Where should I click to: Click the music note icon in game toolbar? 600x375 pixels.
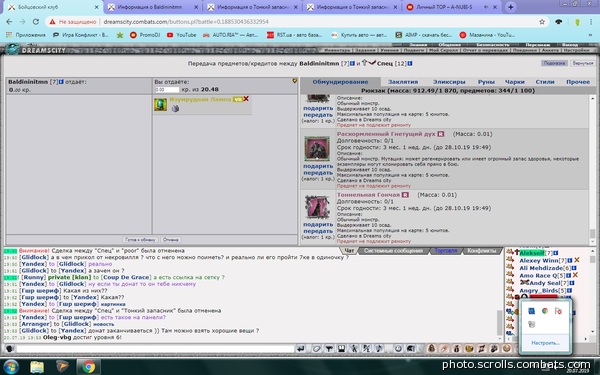point(482,349)
